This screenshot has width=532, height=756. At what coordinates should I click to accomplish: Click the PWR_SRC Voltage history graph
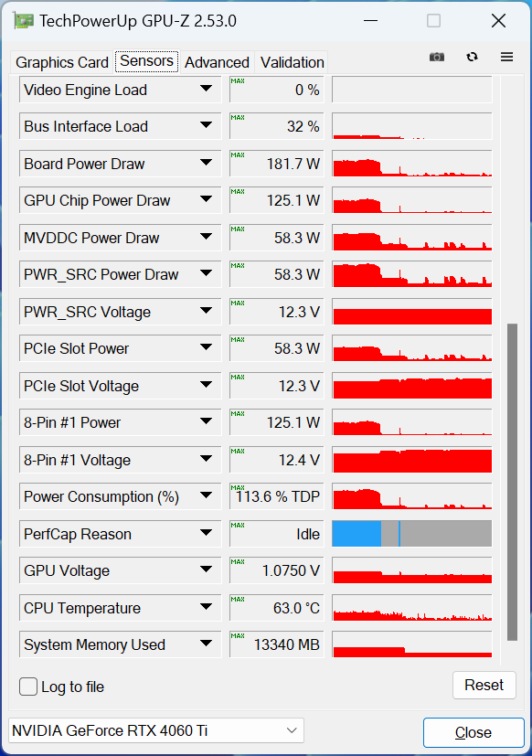tap(412, 312)
